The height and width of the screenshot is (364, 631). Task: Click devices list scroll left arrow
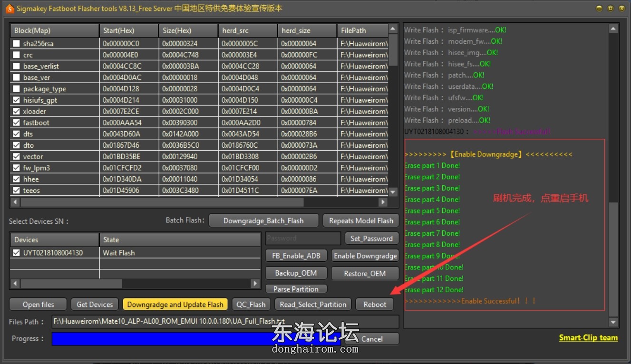[15, 284]
